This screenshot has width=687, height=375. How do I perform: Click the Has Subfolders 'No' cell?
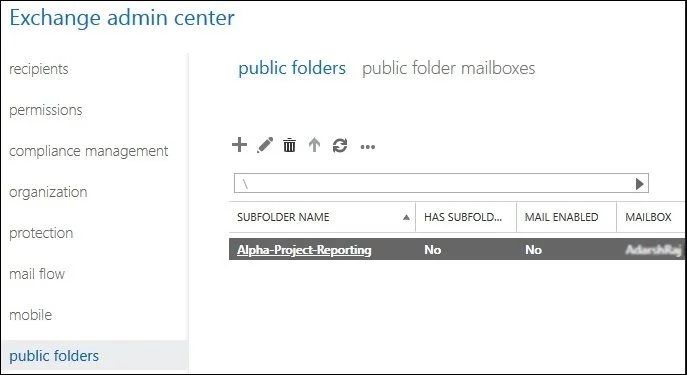point(432,250)
